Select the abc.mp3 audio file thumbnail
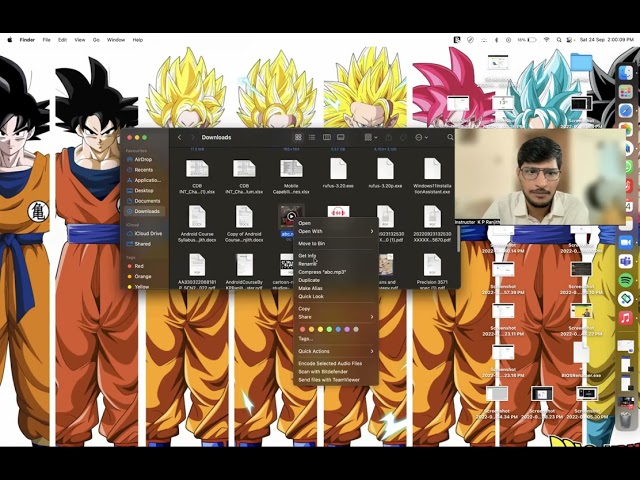640x480 pixels. 291,216
